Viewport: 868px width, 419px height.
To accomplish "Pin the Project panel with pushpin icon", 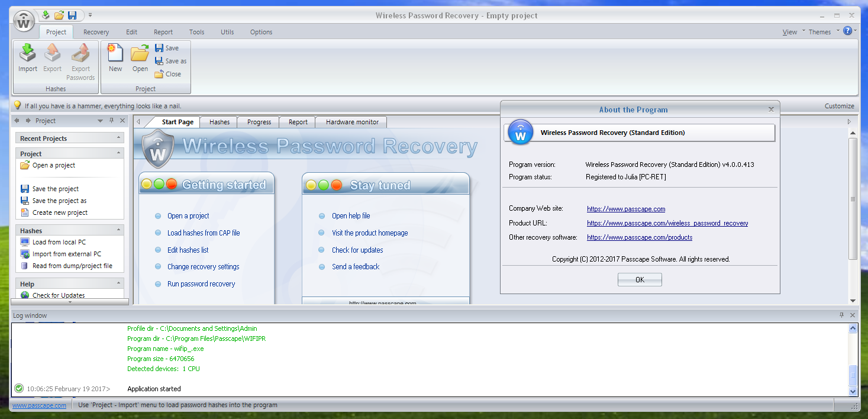I will click(111, 121).
